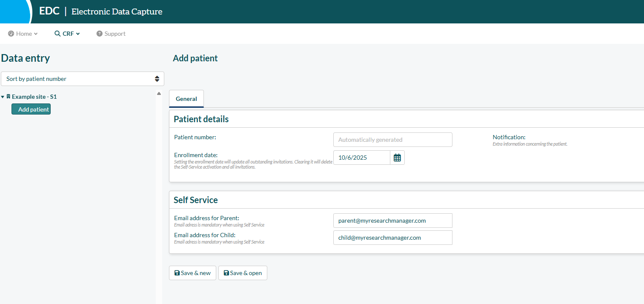Click the Data entry heading
644x304 pixels.
click(x=26, y=58)
